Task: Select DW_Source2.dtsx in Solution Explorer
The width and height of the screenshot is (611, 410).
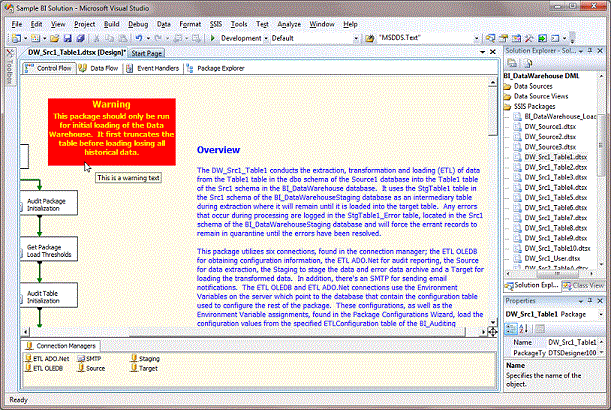Action: (545, 137)
